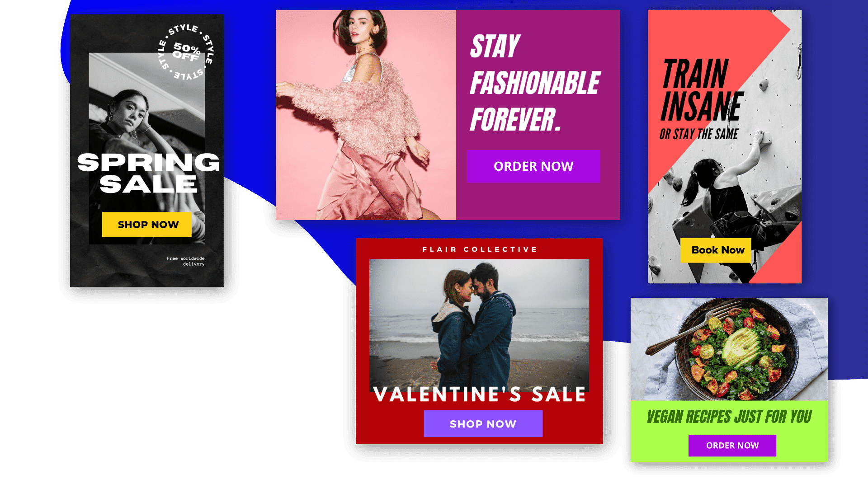Image resolution: width=868 pixels, height=488 pixels.
Task: Click the purple SHOP NOW button on Valentine's ad
Action: point(483,424)
